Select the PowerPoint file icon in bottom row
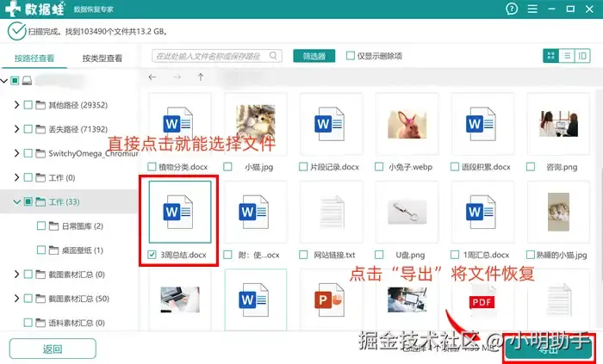The image size is (603, 364). coord(330,299)
